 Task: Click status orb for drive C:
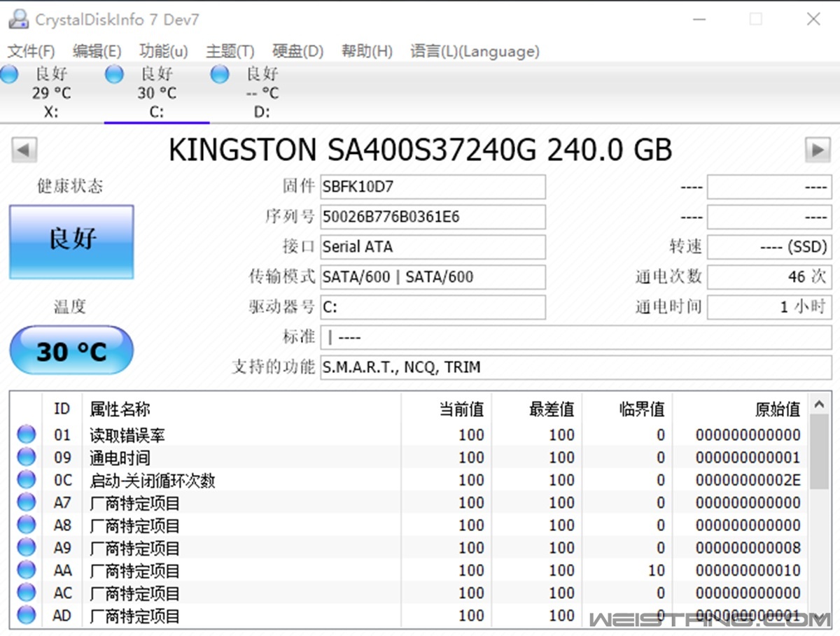pos(114,74)
